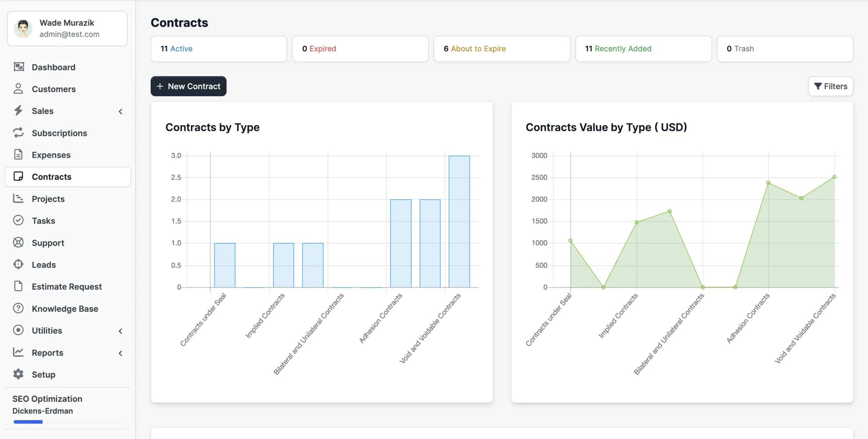Viewport: 868px width, 439px height.
Task: Click the Contracts icon in sidebar
Action: point(19,176)
